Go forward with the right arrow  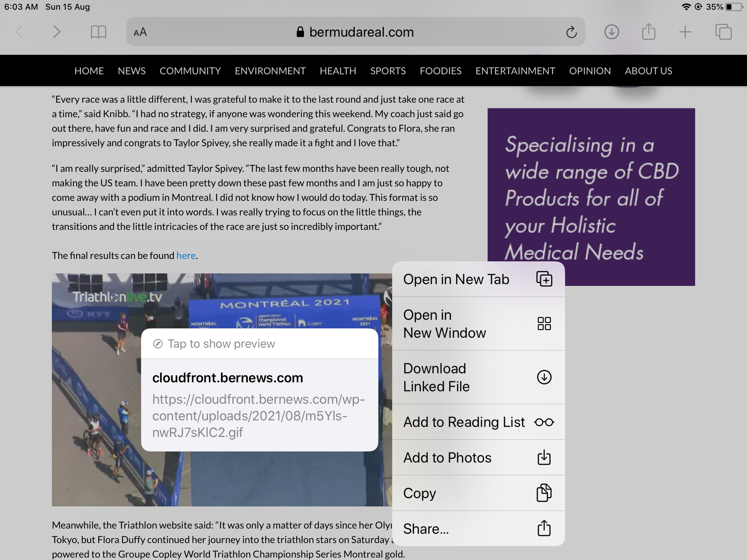pyautogui.click(x=56, y=32)
